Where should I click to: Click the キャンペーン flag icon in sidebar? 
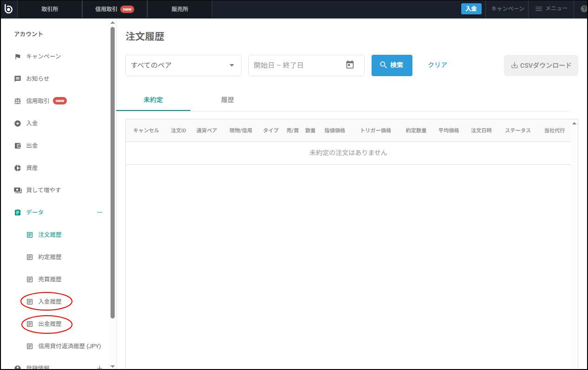click(x=17, y=56)
